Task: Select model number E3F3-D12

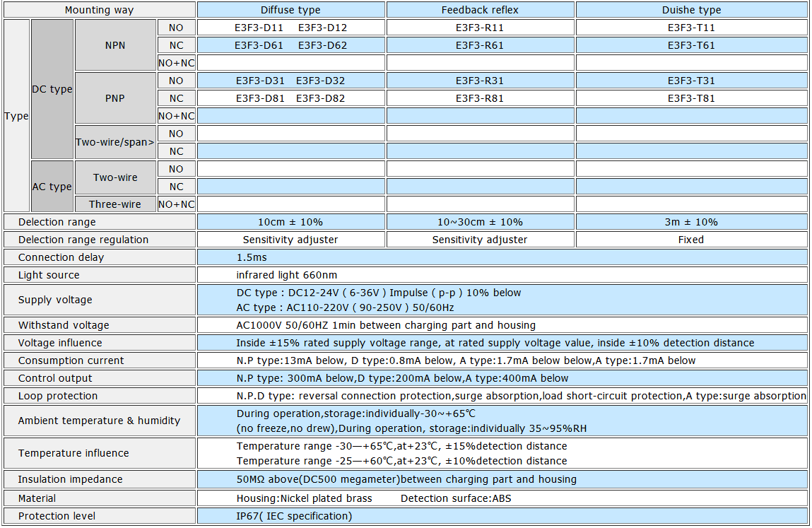Action: click(x=323, y=28)
